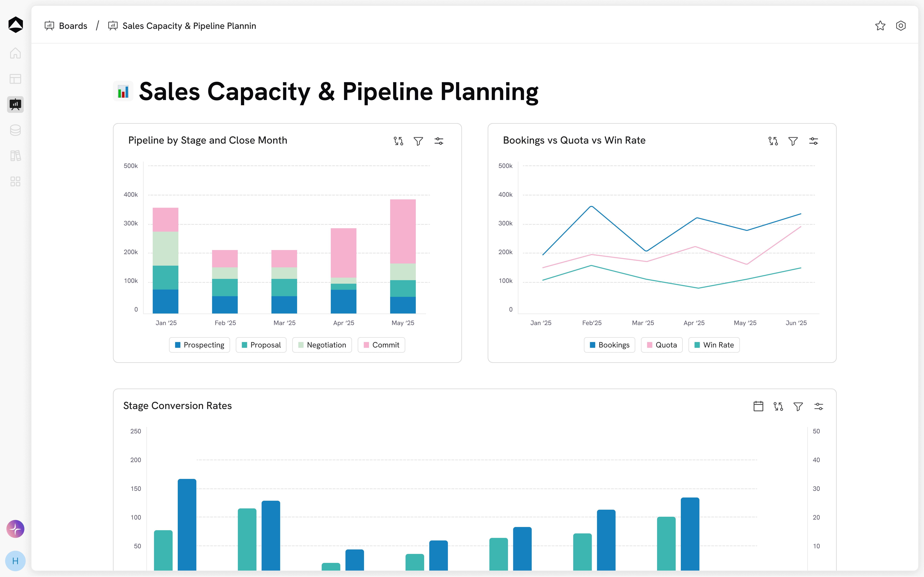Viewport: 924px width, 577px height.
Task: Open the Stage Conversion Rates filter
Action: click(798, 406)
